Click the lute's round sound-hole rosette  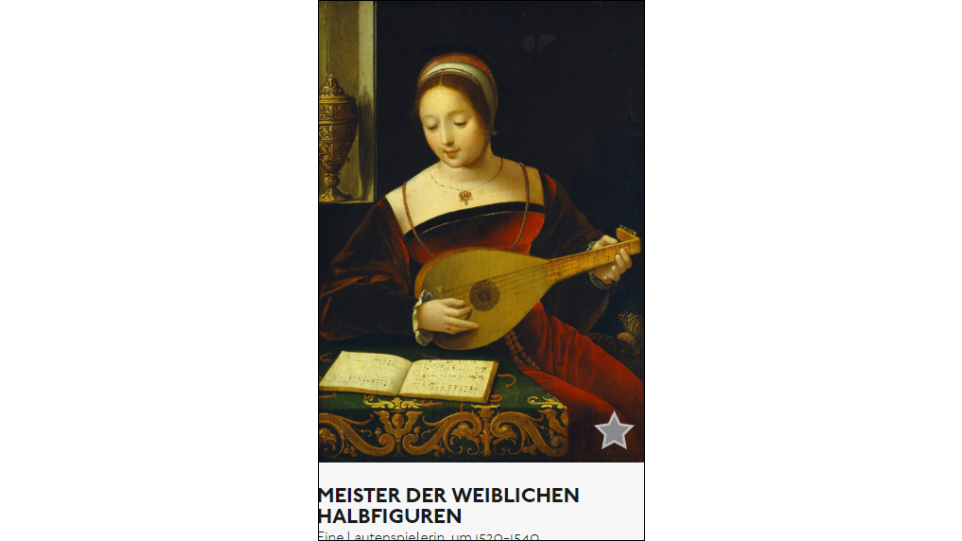(x=484, y=295)
